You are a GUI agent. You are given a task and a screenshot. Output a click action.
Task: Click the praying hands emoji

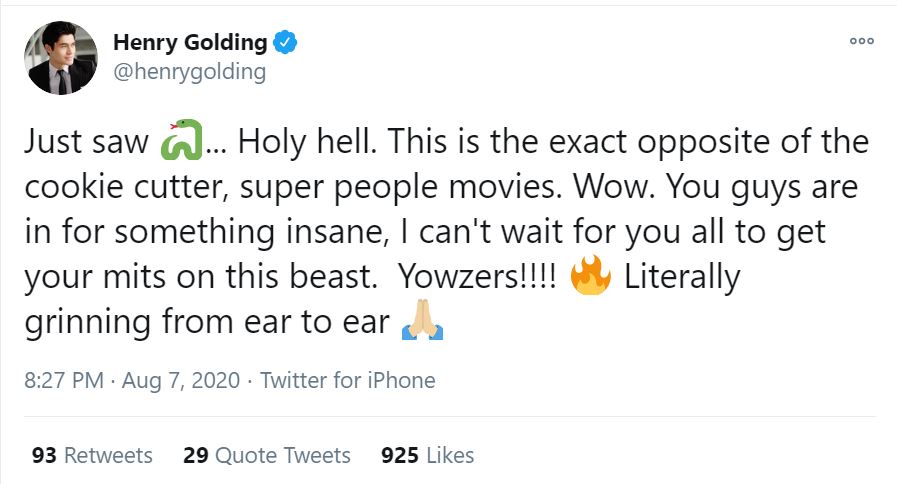pos(421,324)
